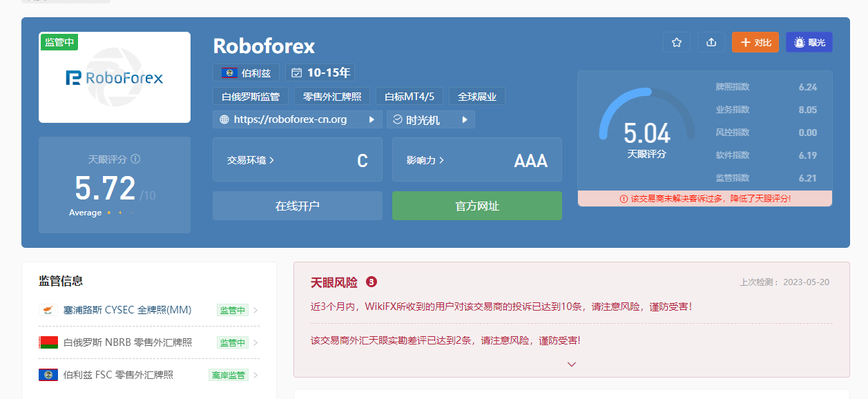Expand the CYSEC row chevron
Viewport: 868px width, 399px height.
point(255,310)
